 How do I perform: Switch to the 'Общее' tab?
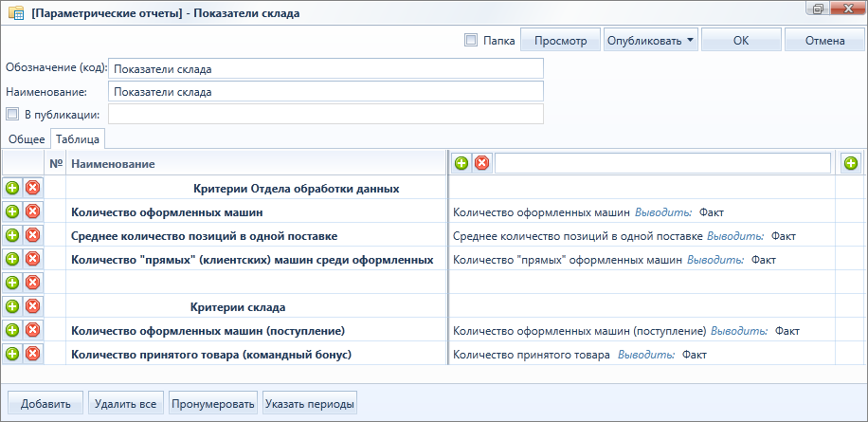(x=26, y=139)
